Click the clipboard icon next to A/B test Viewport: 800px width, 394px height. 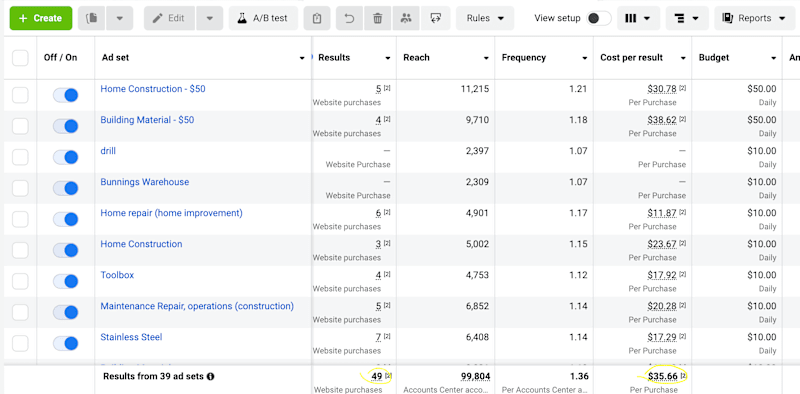pos(317,18)
